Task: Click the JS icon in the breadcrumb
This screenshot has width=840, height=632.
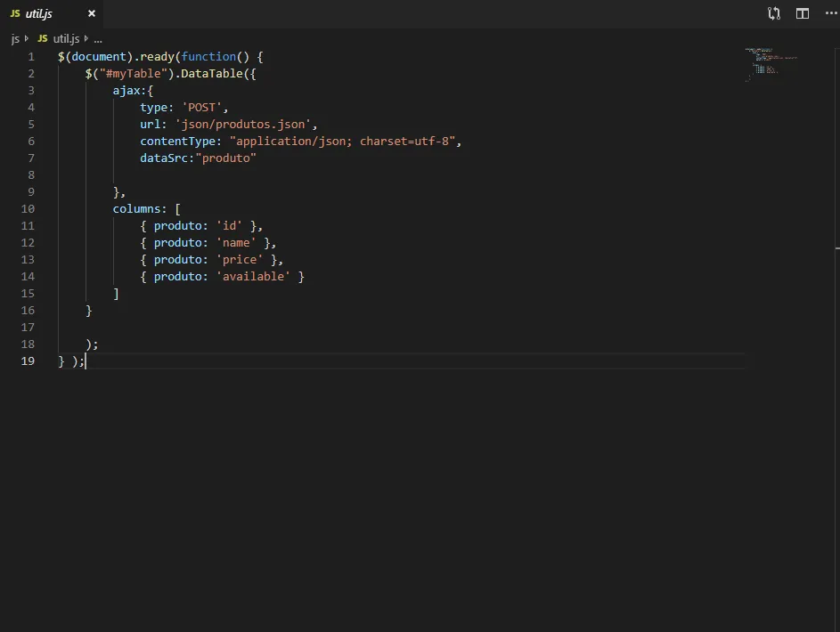Action: click(x=43, y=39)
